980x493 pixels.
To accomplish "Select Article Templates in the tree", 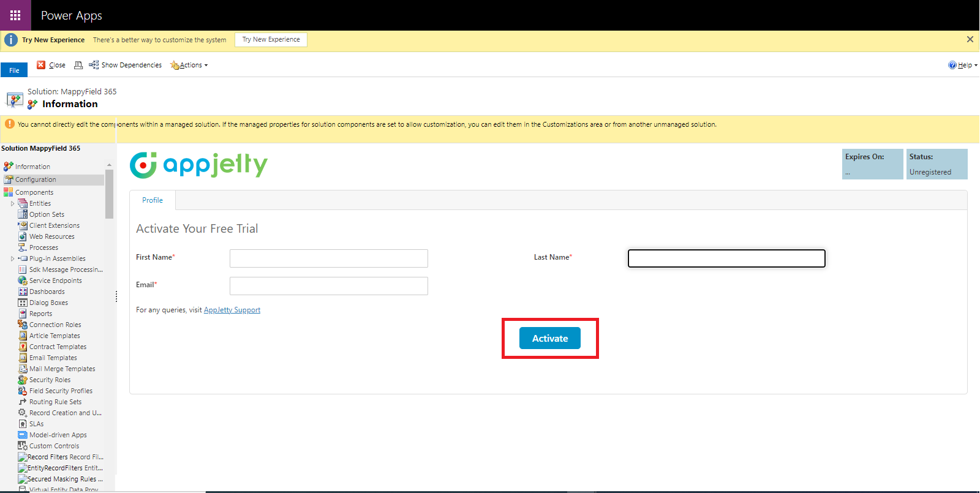I will [55, 336].
